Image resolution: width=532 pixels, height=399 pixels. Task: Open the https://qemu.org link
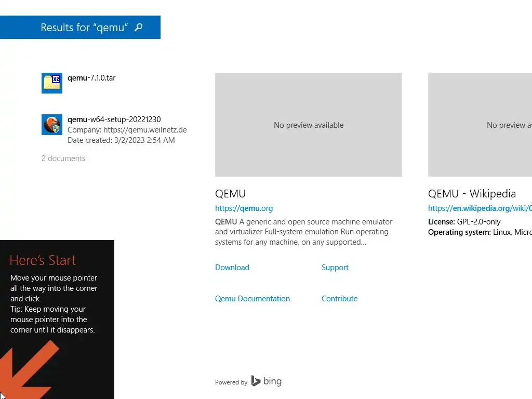click(244, 208)
